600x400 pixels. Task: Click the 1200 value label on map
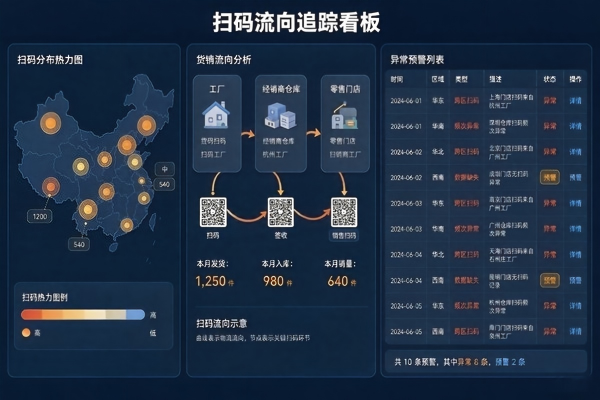(40, 216)
